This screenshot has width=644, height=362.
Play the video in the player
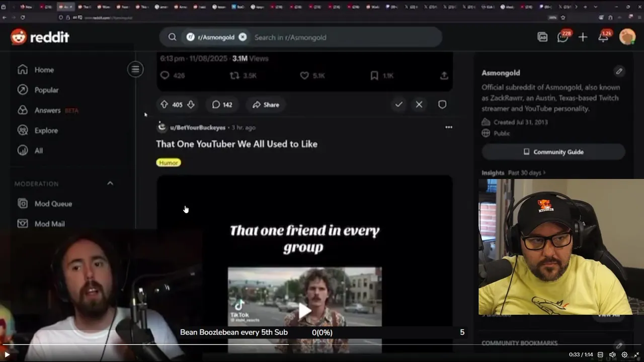click(7, 354)
